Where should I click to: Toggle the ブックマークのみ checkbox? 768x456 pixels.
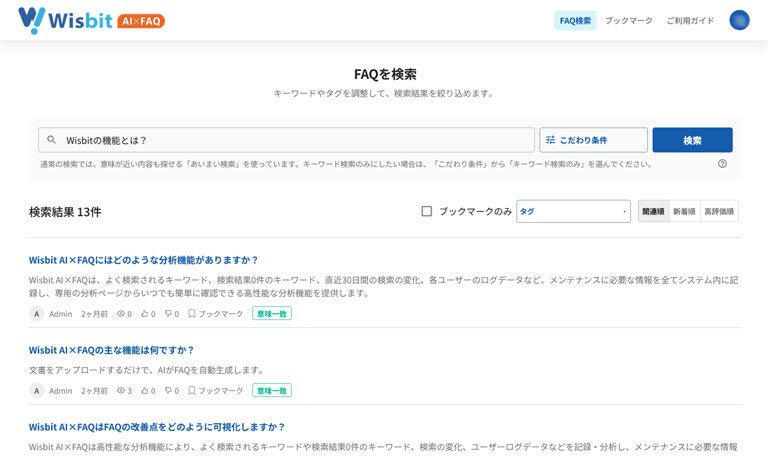pos(427,211)
